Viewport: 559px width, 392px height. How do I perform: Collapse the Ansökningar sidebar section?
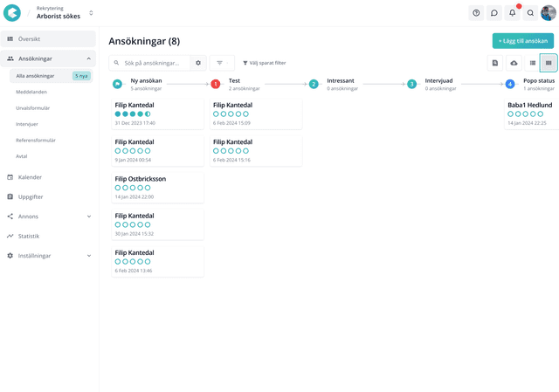click(x=89, y=58)
